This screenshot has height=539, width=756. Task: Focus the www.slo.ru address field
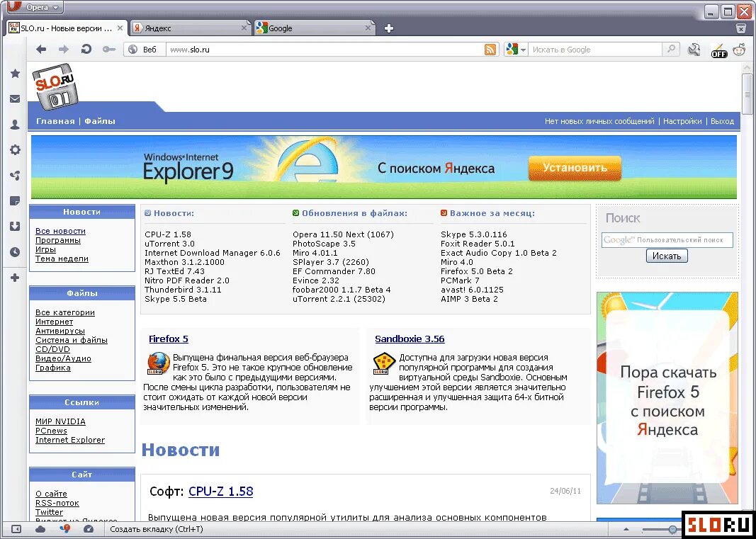325,49
